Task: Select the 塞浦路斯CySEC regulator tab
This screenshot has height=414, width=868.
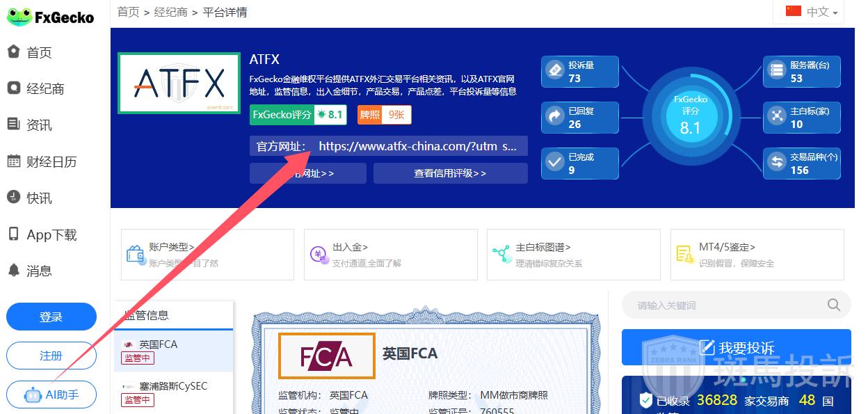Action: [x=173, y=392]
